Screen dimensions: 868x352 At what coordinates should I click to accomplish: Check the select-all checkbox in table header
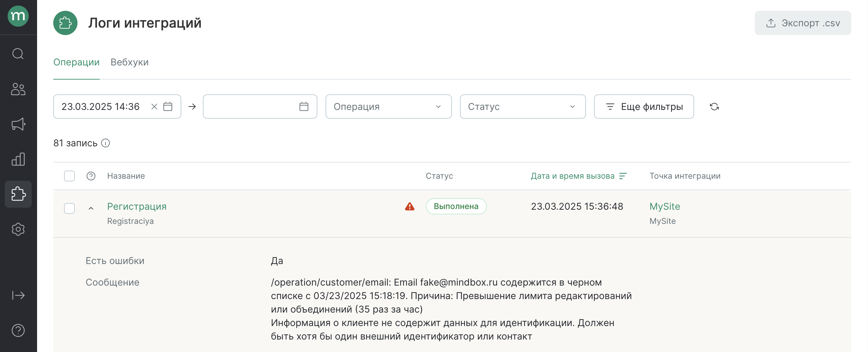69,176
